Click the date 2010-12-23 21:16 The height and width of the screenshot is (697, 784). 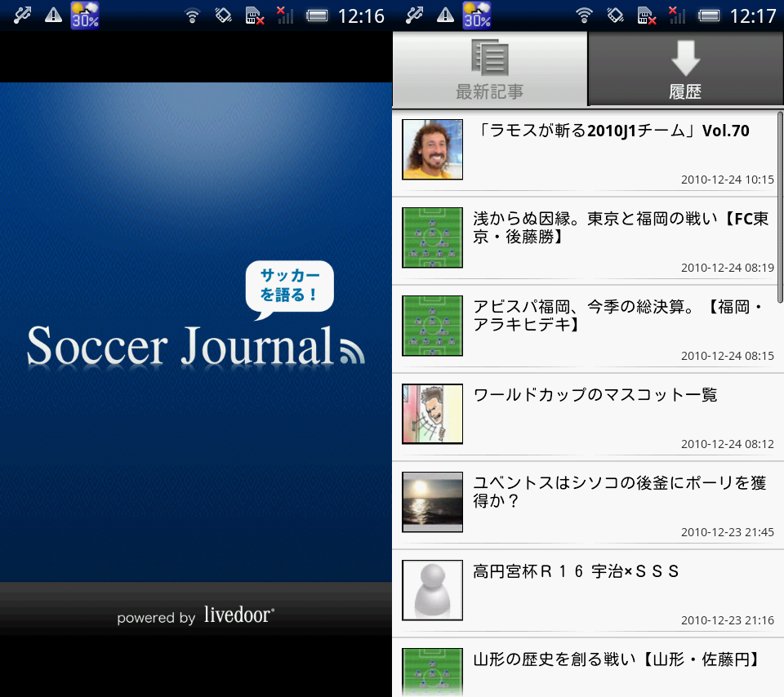727,620
